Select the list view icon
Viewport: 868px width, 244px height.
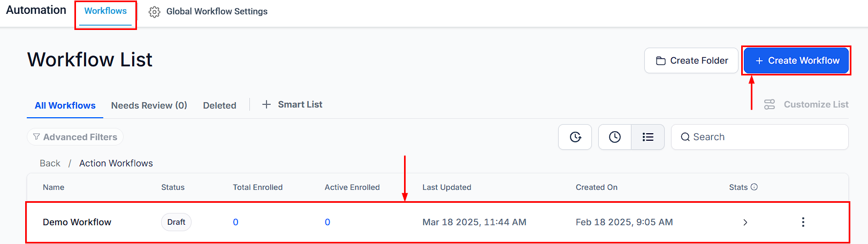pos(648,137)
